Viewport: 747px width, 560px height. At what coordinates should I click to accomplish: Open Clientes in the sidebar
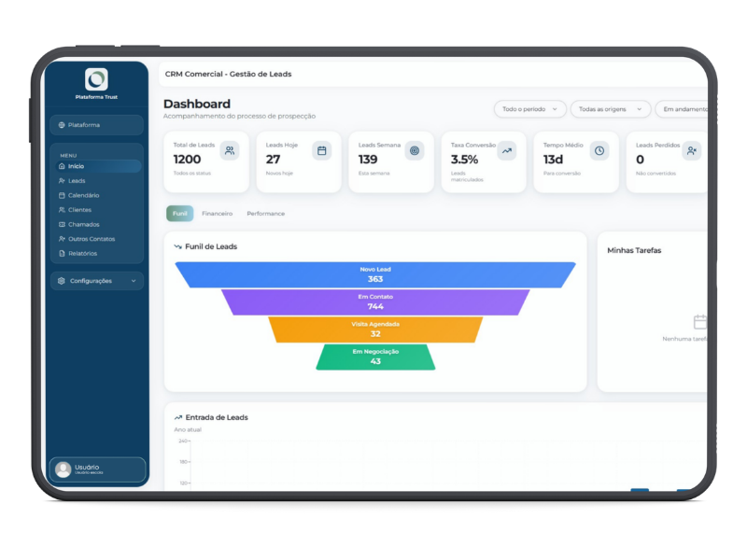(98, 210)
